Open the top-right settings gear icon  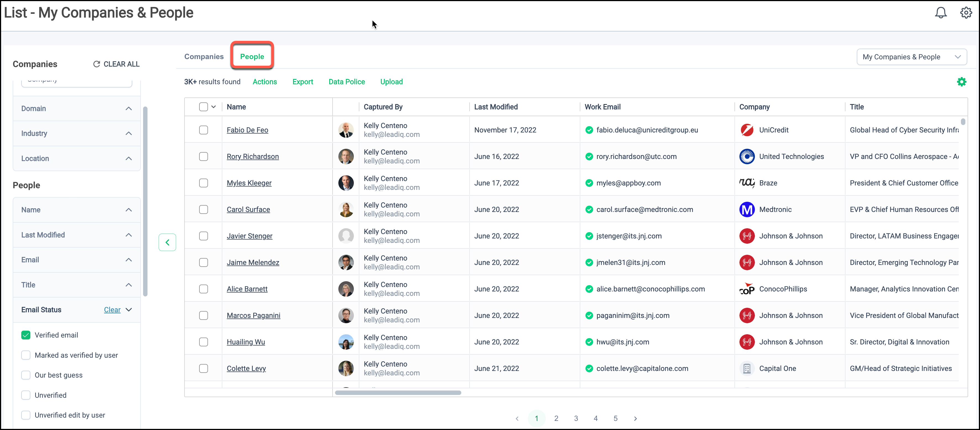[966, 13]
